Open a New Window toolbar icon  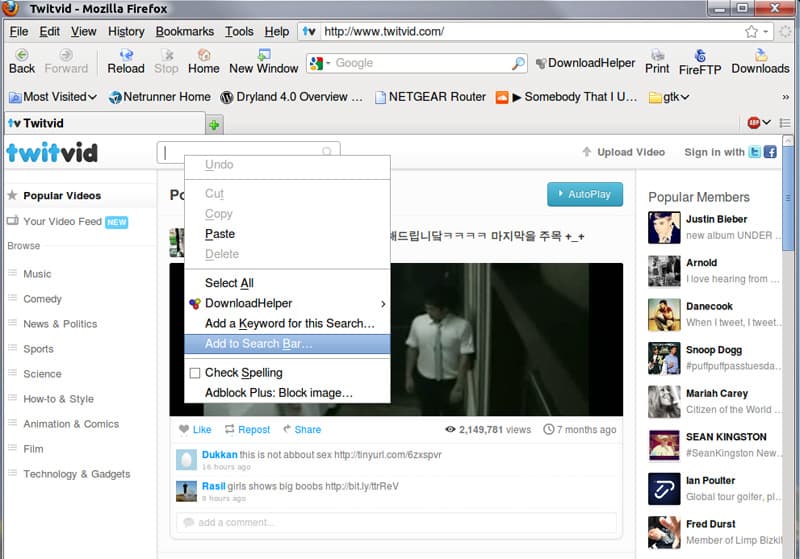(x=264, y=55)
